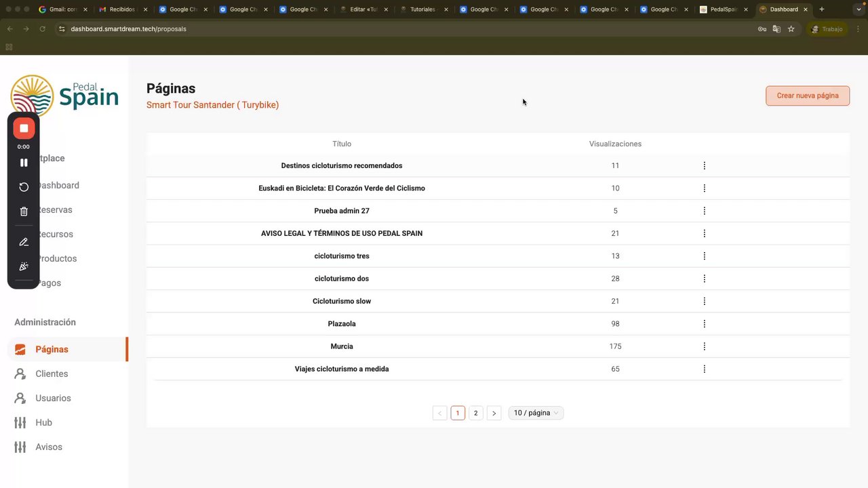Open actions for Viajes cicloturismo a medida
The image size is (868, 488).
(704, 369)
